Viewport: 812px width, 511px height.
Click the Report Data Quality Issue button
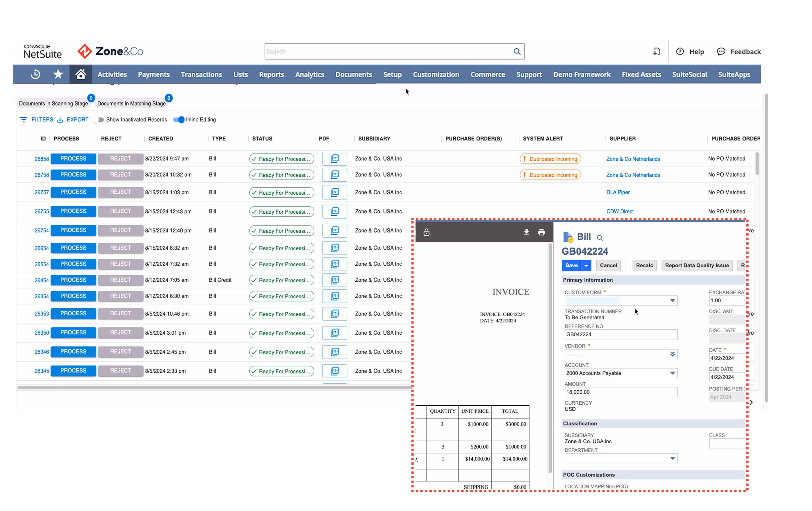pyautogui.click(x=697, y=265)
